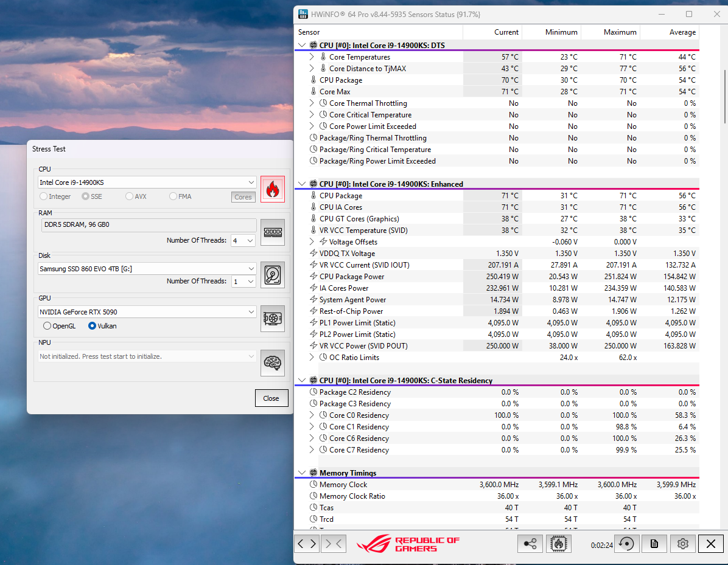Click the lightning icon beside VDDQ TX Voltage
728x565 pixels.
314,253
